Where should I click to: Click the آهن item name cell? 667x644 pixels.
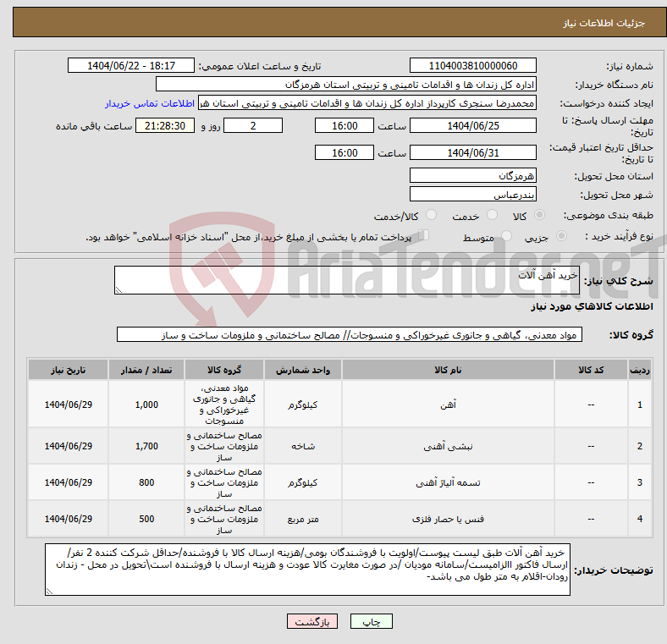coord(448,405)
